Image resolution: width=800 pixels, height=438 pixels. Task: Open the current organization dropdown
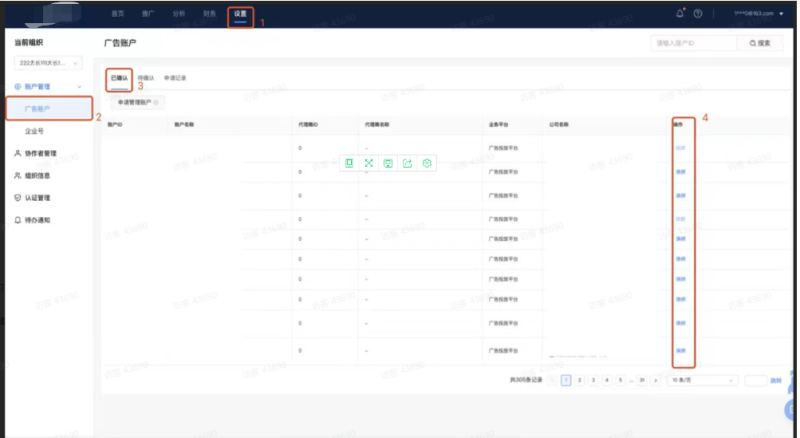(x=47, y=63)
